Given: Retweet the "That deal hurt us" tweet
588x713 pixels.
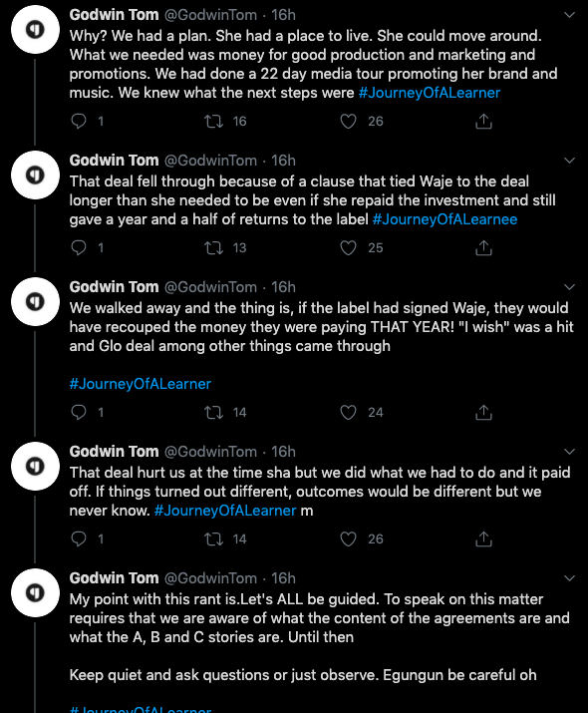Looking at the screenshot, I should click(x=213, y=538).
